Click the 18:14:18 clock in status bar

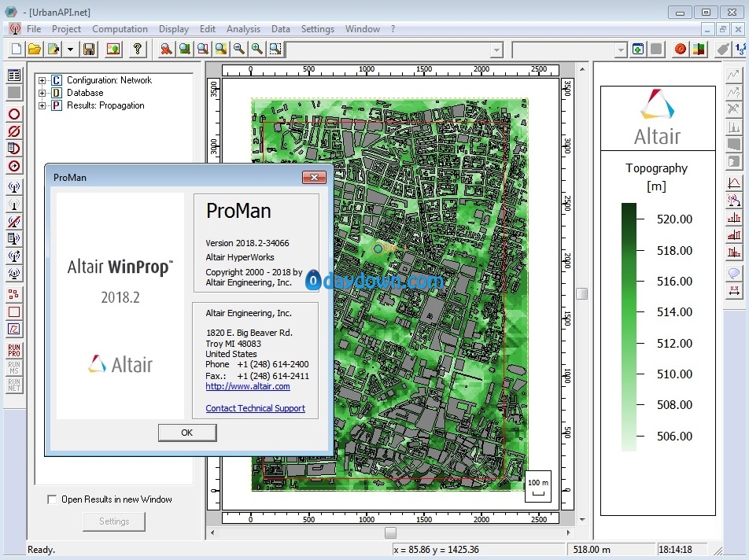(675, 550)
